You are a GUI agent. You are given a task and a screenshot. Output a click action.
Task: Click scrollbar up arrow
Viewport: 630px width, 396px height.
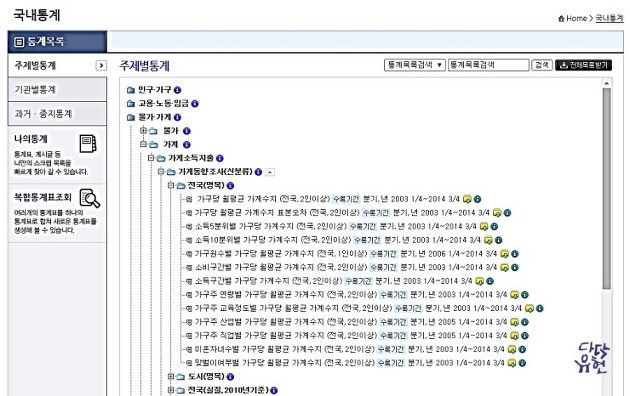(607, 84)
